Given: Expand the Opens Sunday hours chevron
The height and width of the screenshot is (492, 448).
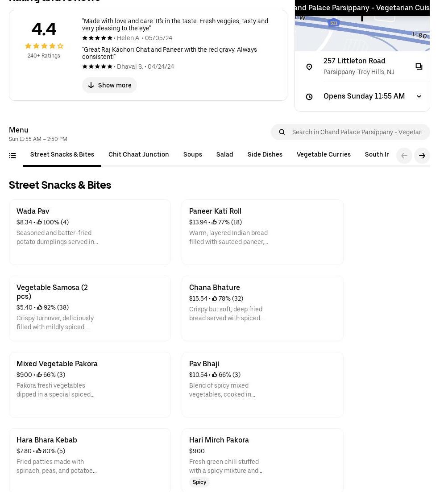Looking at the screenshot, I should pos(419,96).
